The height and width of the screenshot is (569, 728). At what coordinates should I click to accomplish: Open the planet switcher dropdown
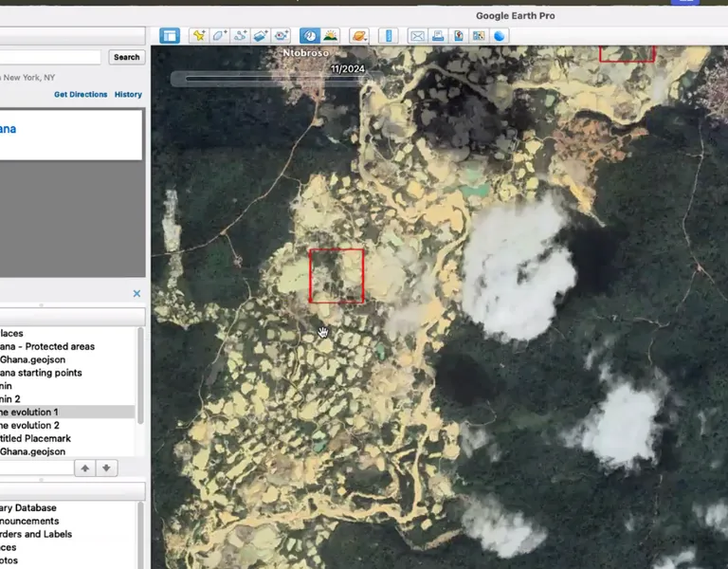(x=360, y=36)
